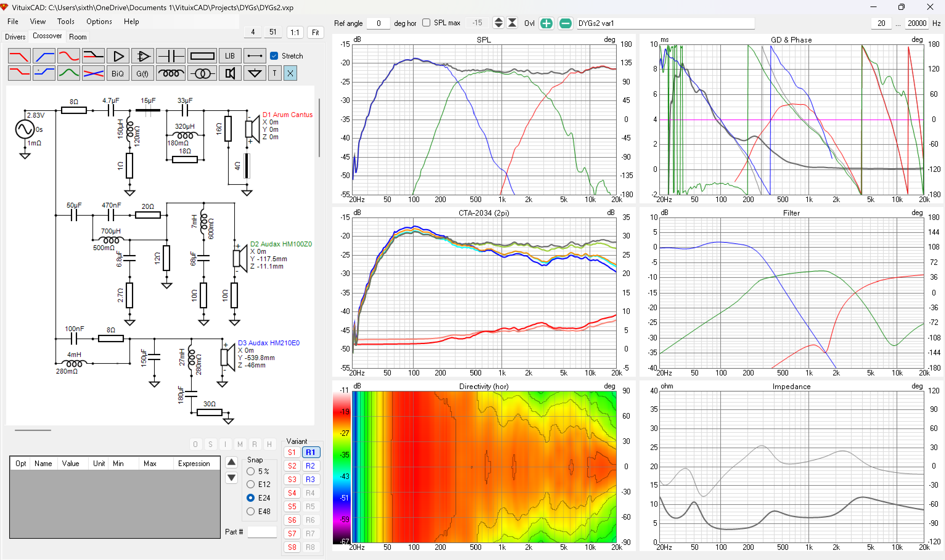Pick the inductor coil component

pos(171,73)
